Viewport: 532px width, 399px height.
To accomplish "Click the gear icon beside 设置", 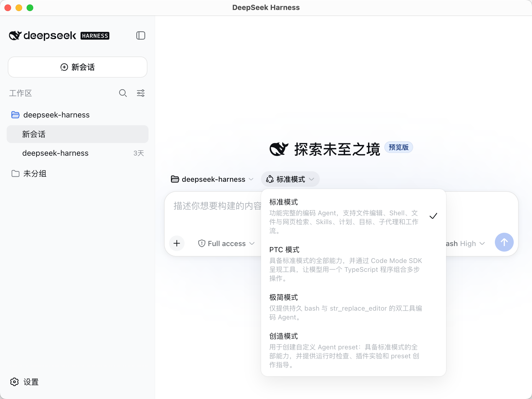I will [x=14, y=382].
